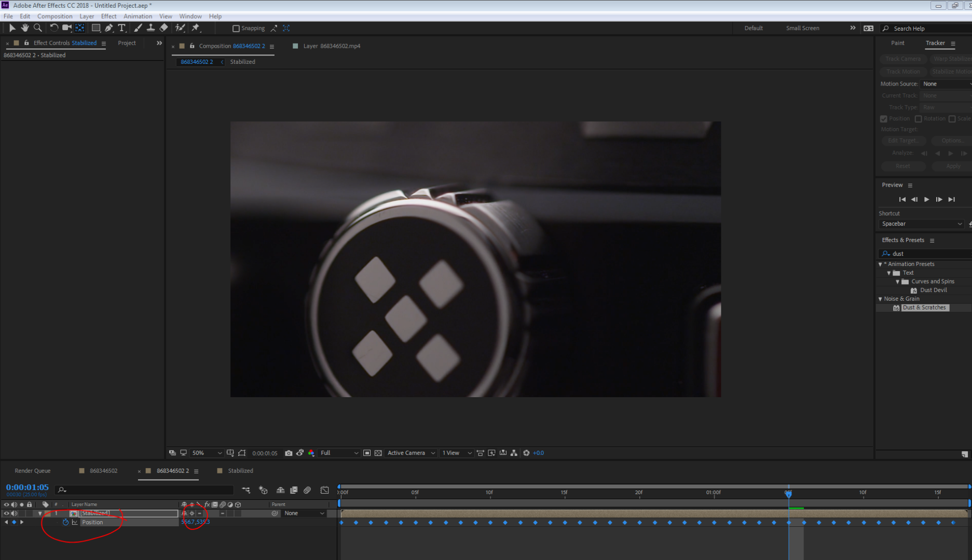Take a snapshot of the composition view
972x560 pixels.
pyautogui.click(x=289, y=453)
